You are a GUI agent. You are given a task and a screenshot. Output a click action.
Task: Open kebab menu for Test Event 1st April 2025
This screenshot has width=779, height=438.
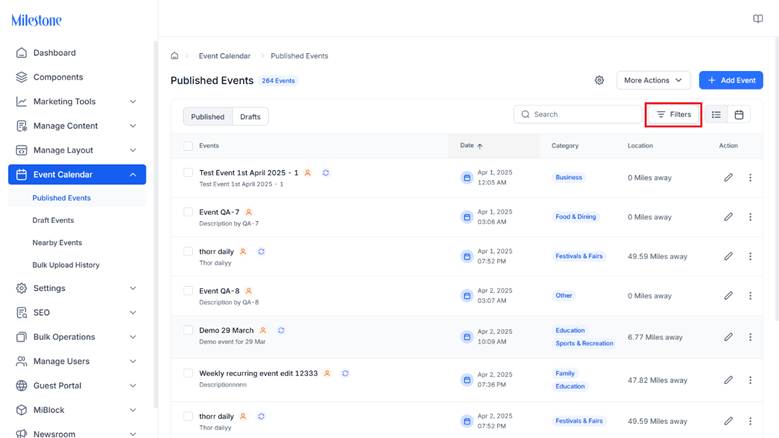[x=750, y=177]
